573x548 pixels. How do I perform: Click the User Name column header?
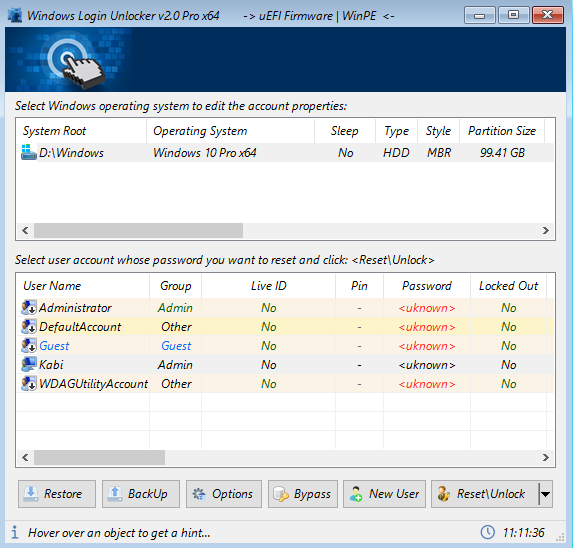[83, 286]
